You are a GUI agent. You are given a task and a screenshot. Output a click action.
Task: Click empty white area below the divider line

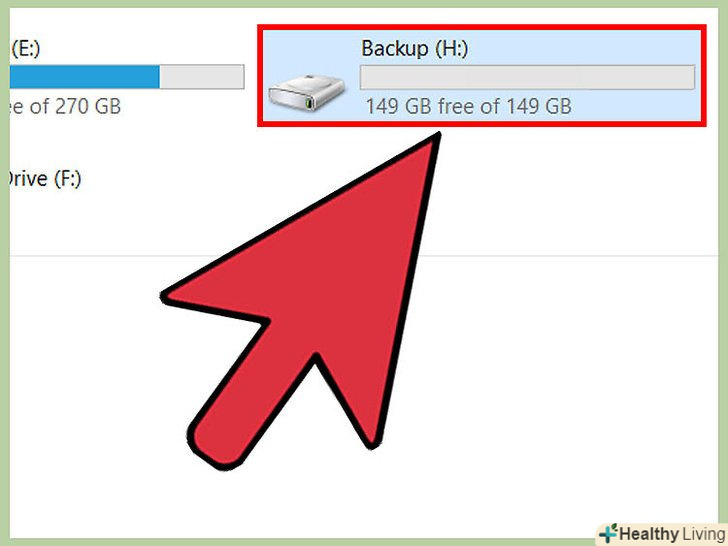pos(557,371)
